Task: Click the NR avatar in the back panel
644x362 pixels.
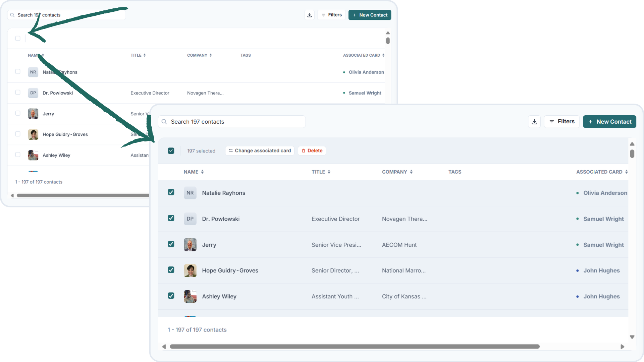Action: pos(33,72)
